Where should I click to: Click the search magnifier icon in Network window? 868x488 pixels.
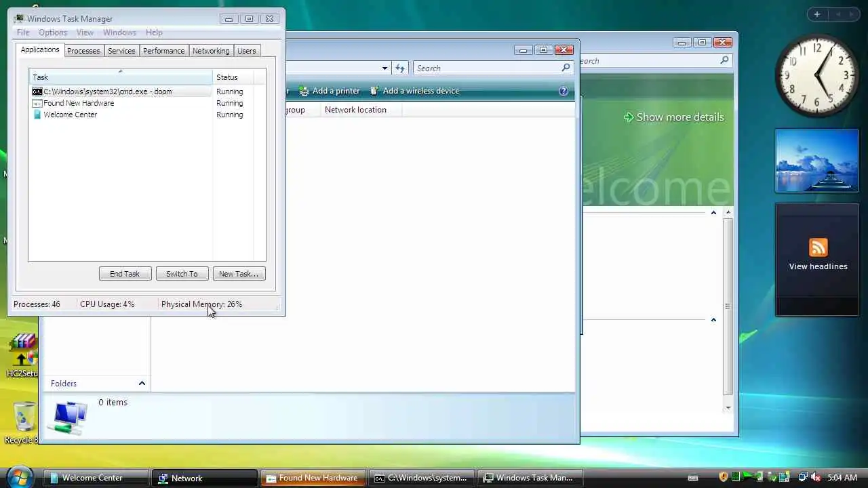coord(566,68)
